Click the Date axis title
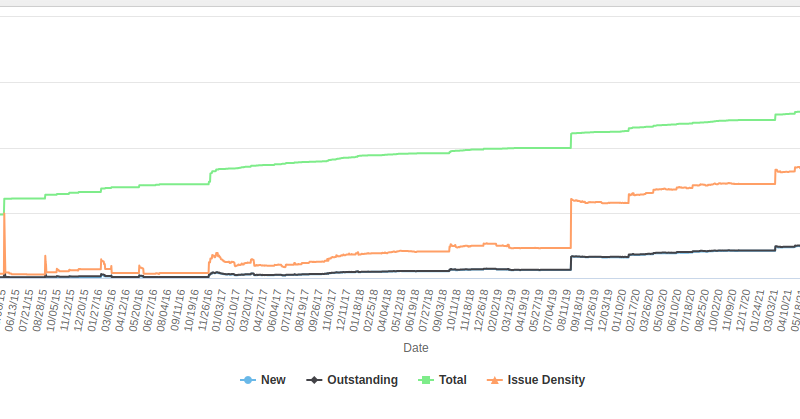 [x=416, y=348]
